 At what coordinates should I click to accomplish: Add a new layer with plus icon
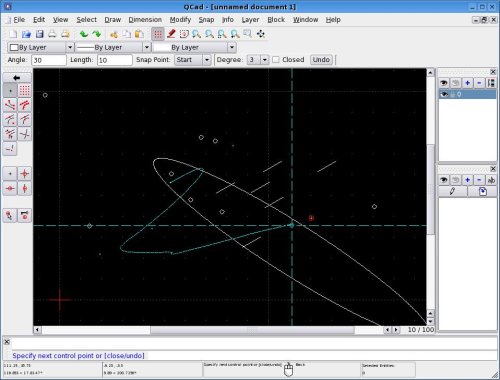pyautogui.click(x=467, y=83)
